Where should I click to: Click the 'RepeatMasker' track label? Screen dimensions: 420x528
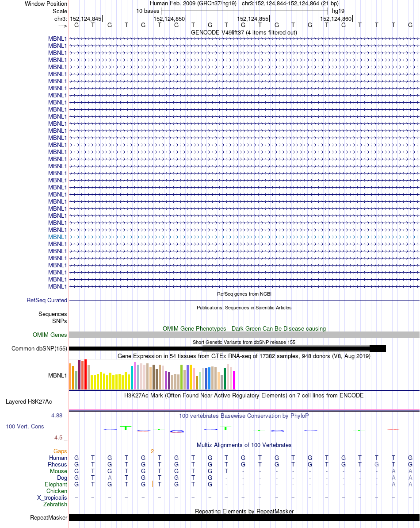pyautogui.click(x=49, y=518)
